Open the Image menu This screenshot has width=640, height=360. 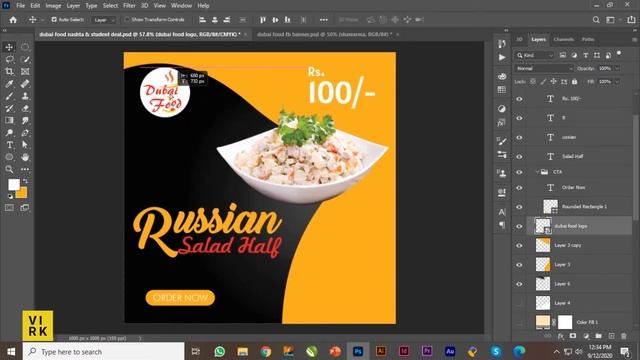point(53,6)
